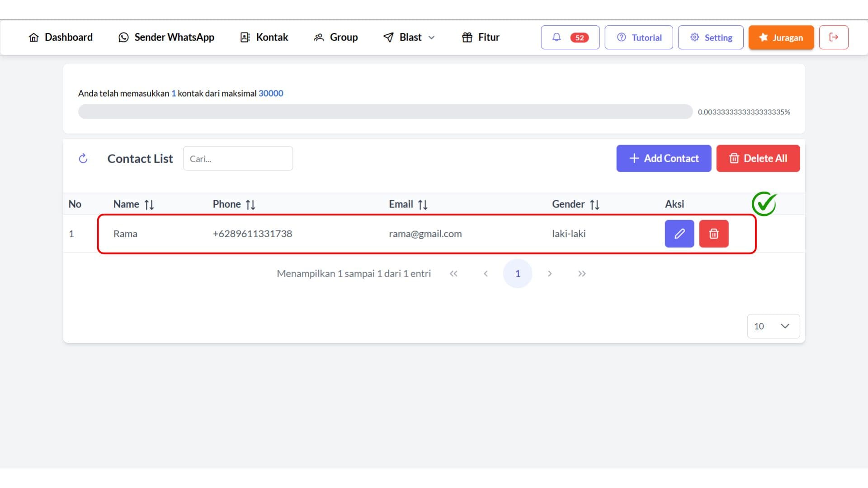The height and width of the screenshot is (488, 868).
Task: Click the Add Contact button
Action: (x=664, y=159)
